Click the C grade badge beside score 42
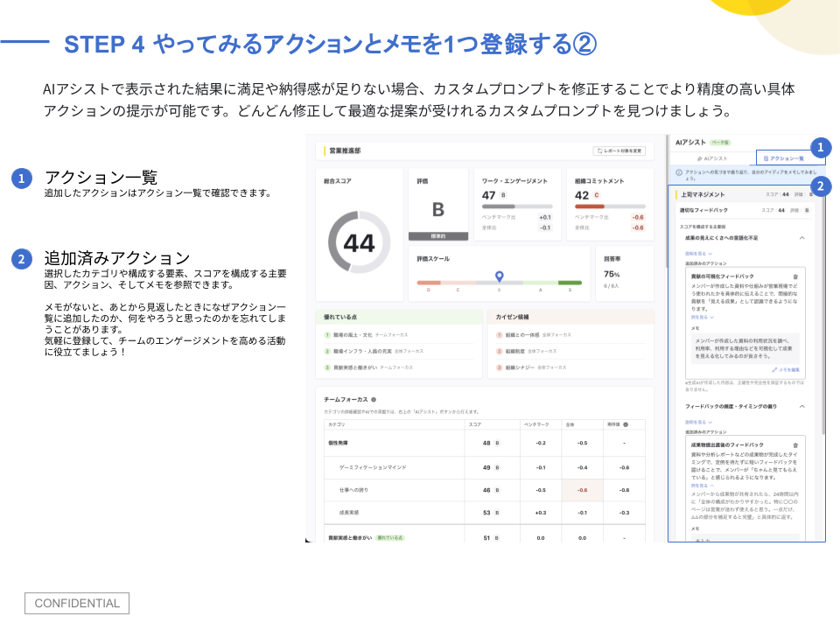840x630 pixels. point(596,195)
